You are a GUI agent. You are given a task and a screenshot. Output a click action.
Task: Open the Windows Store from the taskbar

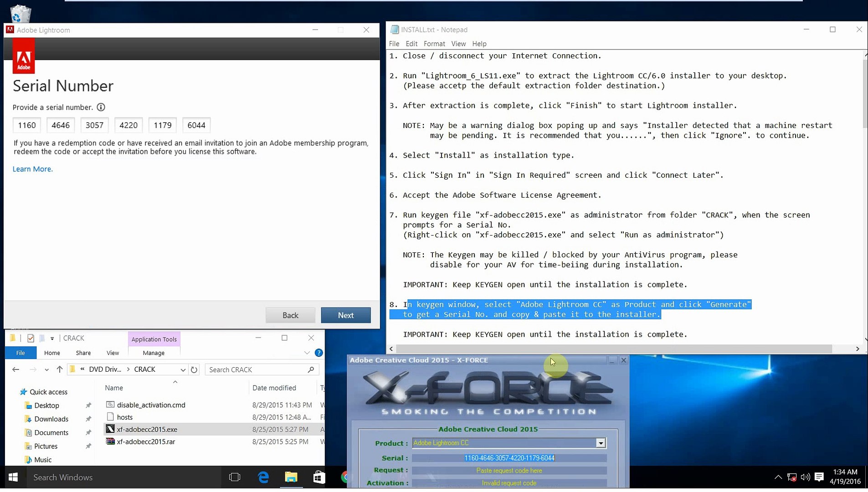click(x=319, y=477)
